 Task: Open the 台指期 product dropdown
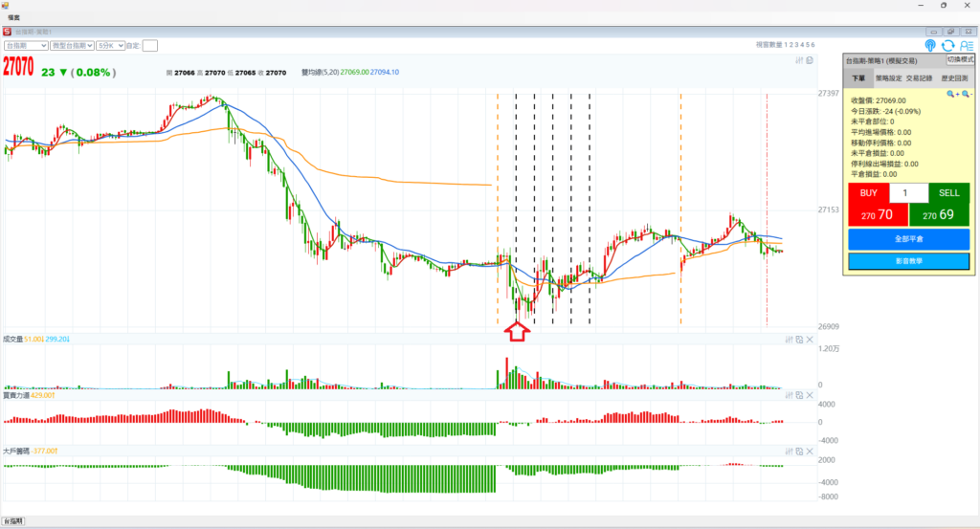[26, 45]
